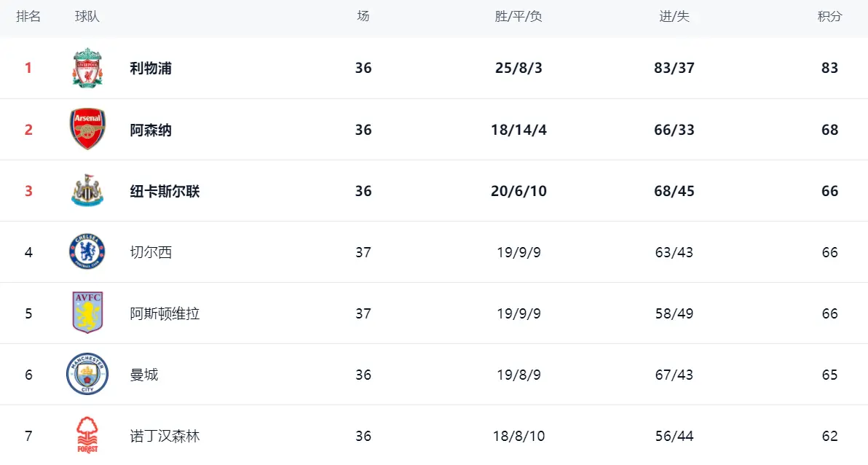Click the 纽卡斯尔联 team name
The width and height of the screenshot is (868, 465).
click(165, 191)
